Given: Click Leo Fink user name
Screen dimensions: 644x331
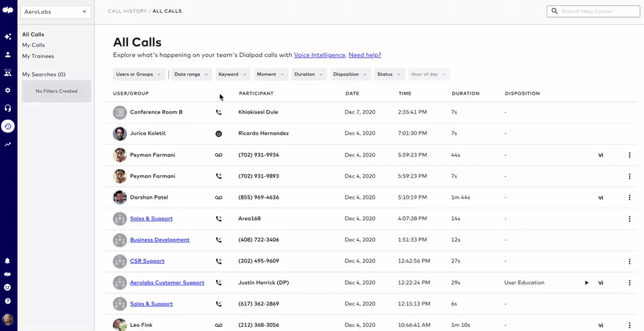Looking at the screenshot, I should pyautogui.click(x=142, y=325).
